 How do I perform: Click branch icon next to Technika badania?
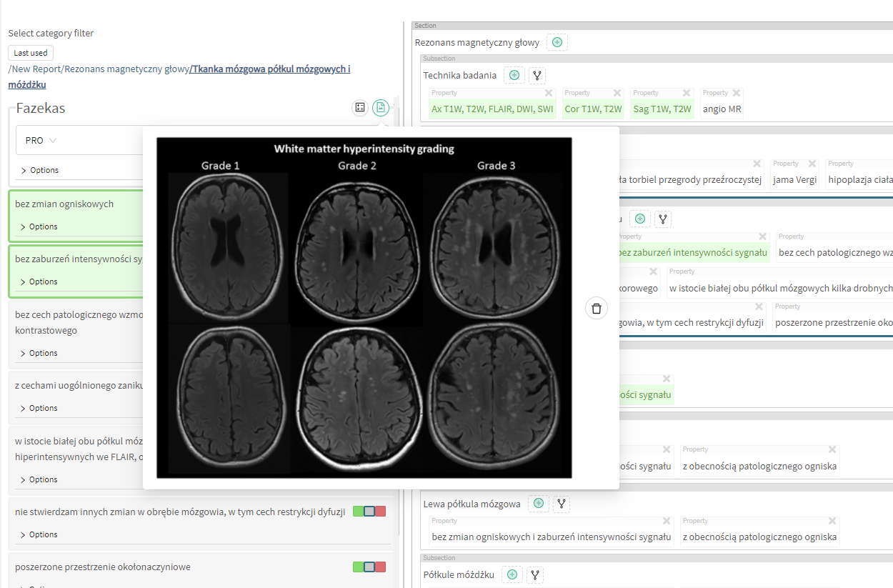(x=537, y=75)
